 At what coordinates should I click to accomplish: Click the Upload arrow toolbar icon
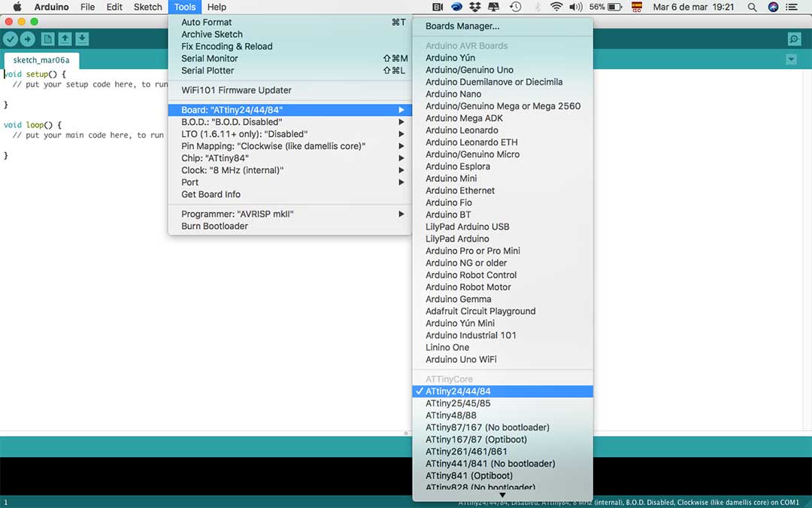[28, 39]
